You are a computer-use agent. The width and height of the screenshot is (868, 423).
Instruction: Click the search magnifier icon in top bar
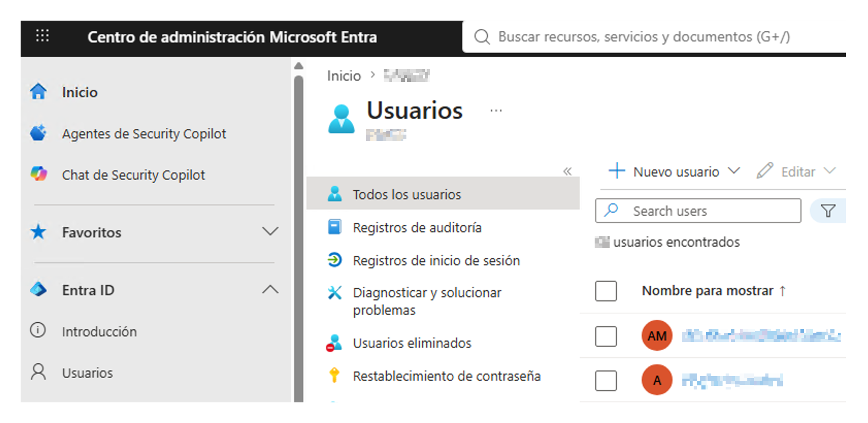pyautogui.click(x=482, y=37)
